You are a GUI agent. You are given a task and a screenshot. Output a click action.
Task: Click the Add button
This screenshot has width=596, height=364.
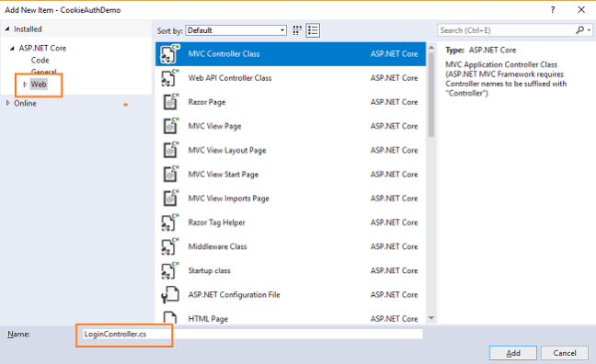point(512,353)
